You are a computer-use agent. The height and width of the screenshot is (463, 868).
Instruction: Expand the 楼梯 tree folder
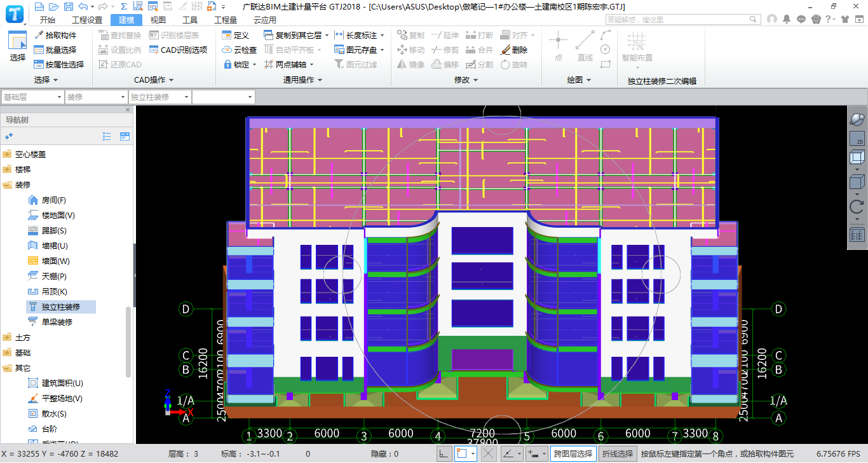(x=7, y=169)
